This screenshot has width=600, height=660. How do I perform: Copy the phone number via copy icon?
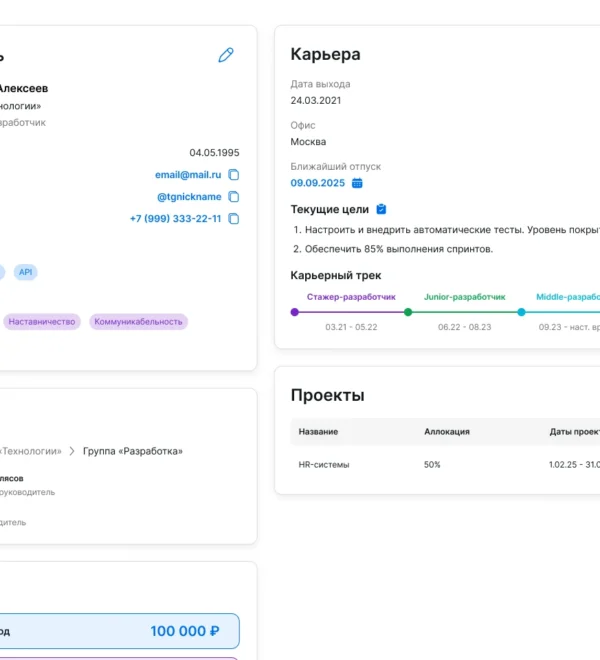tap(234, 218)
